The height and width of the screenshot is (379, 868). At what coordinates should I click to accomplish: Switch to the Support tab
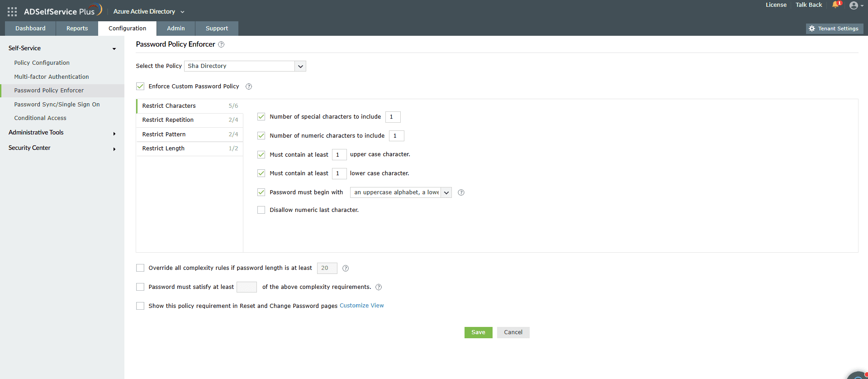(x=217, y=28)
